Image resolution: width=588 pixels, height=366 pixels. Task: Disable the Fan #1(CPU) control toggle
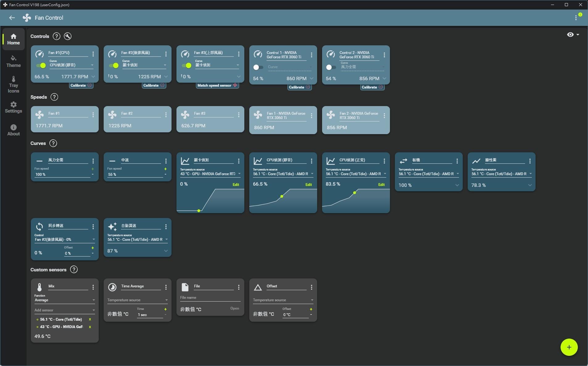pos(41,65)
